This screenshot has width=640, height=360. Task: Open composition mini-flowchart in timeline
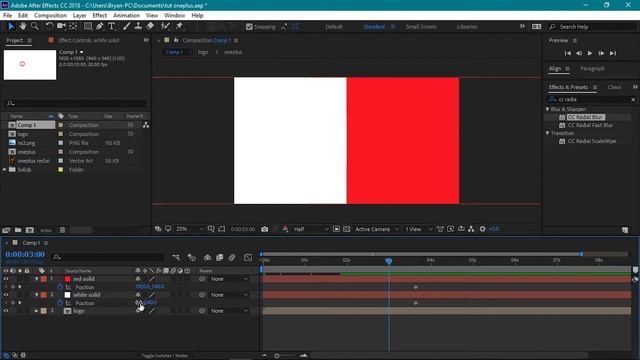pyautogui.click(x=176, y=258)
